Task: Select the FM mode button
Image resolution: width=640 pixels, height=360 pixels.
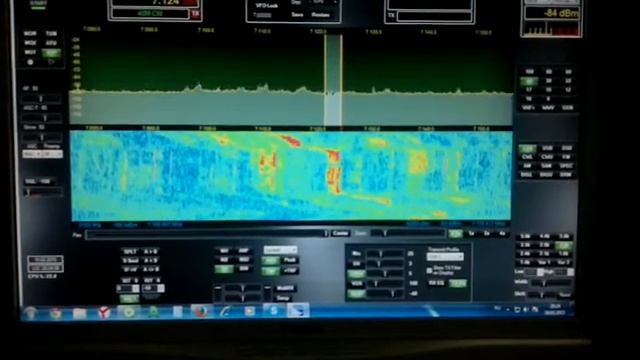Action: (566, 157)
